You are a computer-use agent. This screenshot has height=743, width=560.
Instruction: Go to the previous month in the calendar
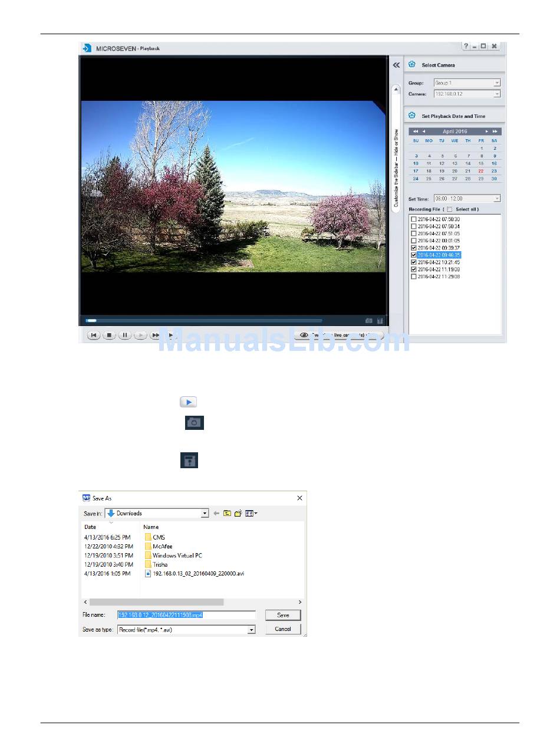[424, 131]
